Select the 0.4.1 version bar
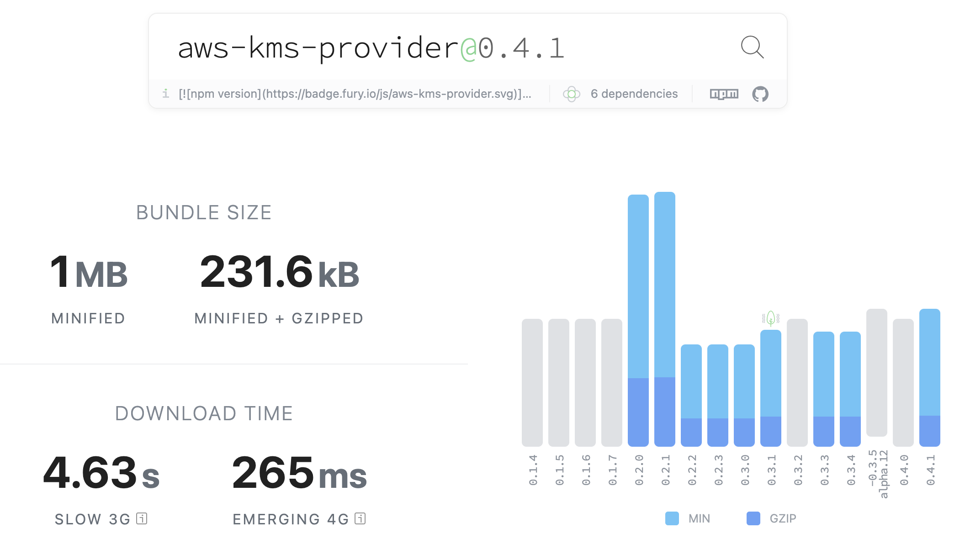Screen dimensions: 965x560 929,377
